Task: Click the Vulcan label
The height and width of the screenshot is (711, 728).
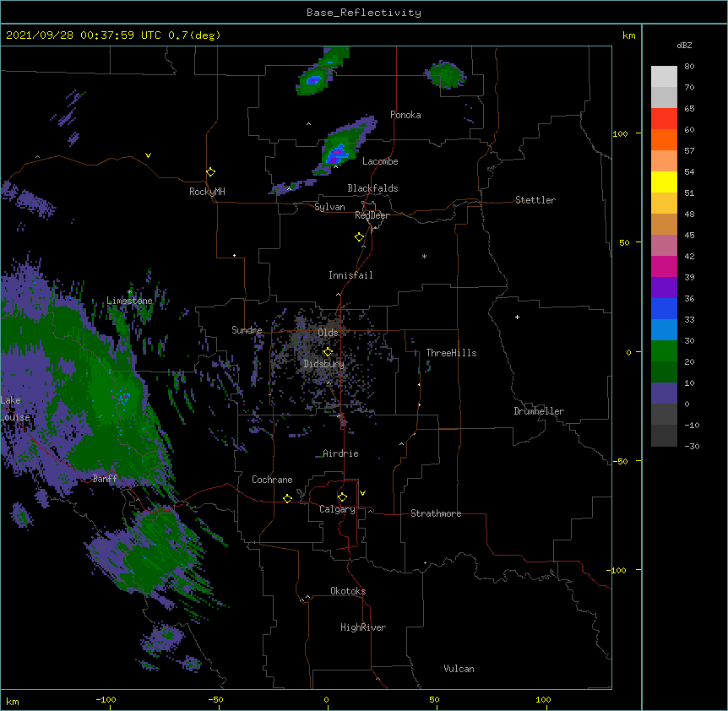Action: [459, 669]
